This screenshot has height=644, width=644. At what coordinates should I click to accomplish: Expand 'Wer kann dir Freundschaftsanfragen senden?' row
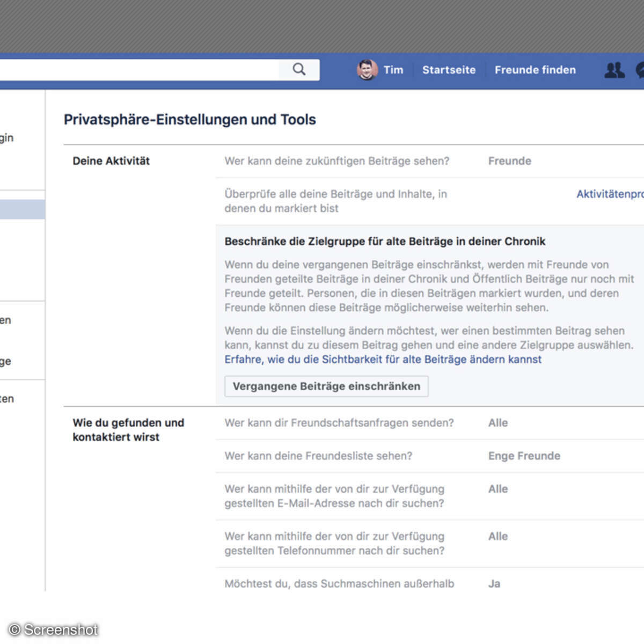click(x=339, y=423)
